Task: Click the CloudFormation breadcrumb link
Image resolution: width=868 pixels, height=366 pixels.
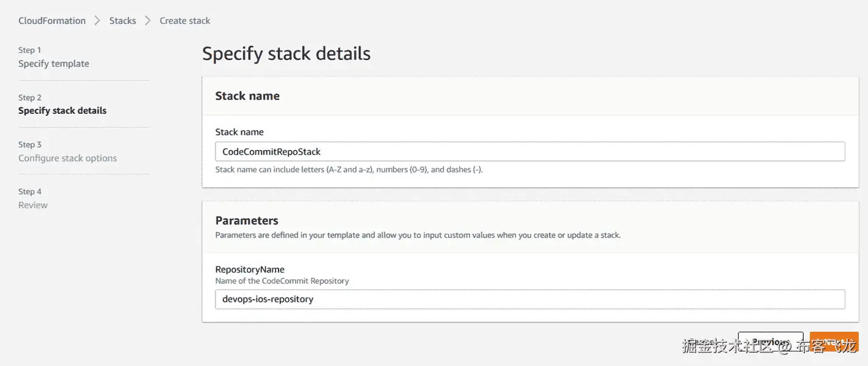Action: 52,21
